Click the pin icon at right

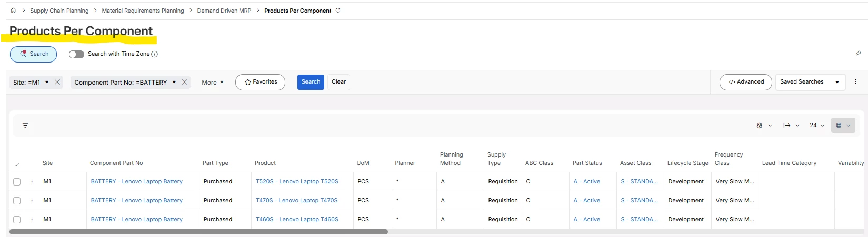[x=859, y=54]
